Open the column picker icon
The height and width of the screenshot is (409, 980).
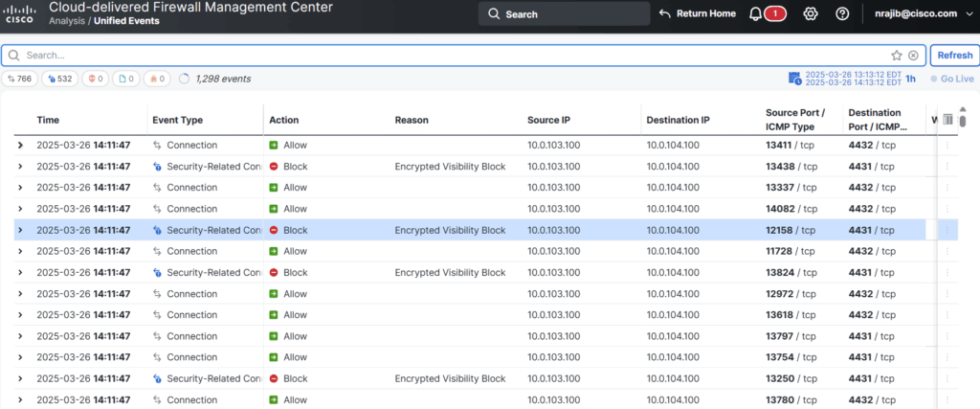[x=948, y=120]
